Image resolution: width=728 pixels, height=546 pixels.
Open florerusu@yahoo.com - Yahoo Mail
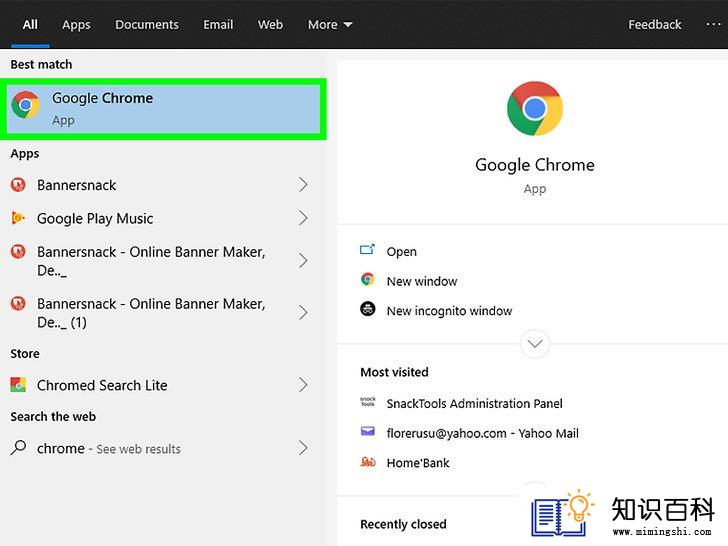(x=482, y=433)
